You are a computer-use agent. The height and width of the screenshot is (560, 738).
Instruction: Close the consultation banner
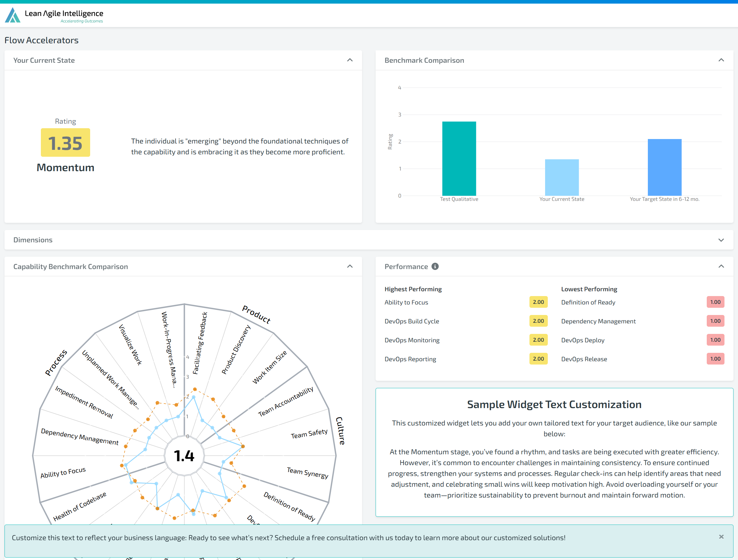tap(721, 537)
